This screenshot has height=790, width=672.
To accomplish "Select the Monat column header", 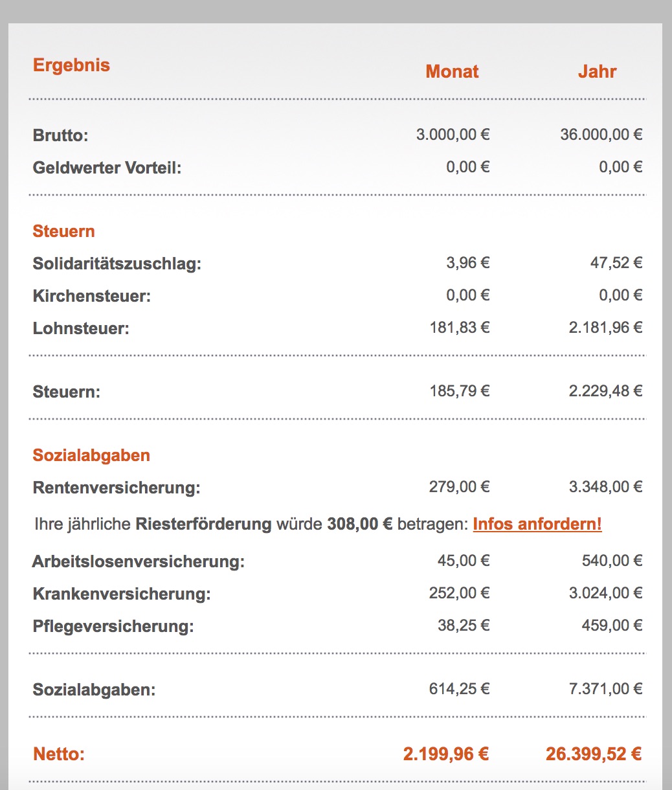I will pyautogui.click(x=452, y=72).
